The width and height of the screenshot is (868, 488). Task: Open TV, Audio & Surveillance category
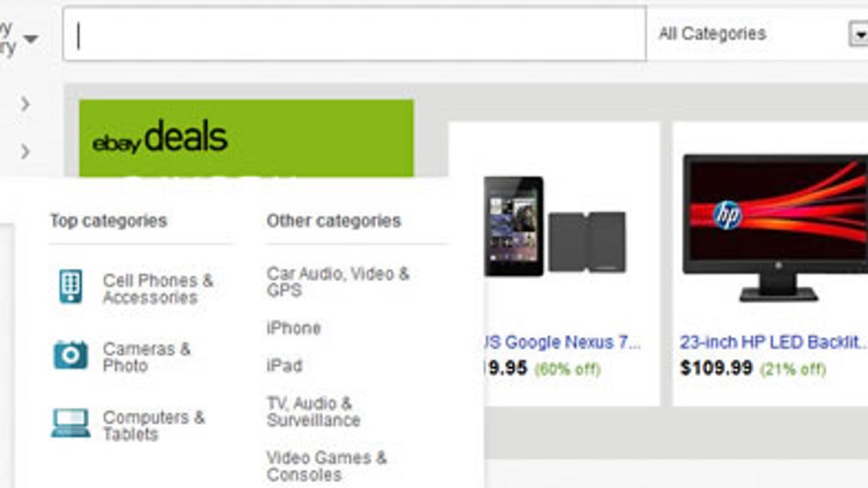312,411
